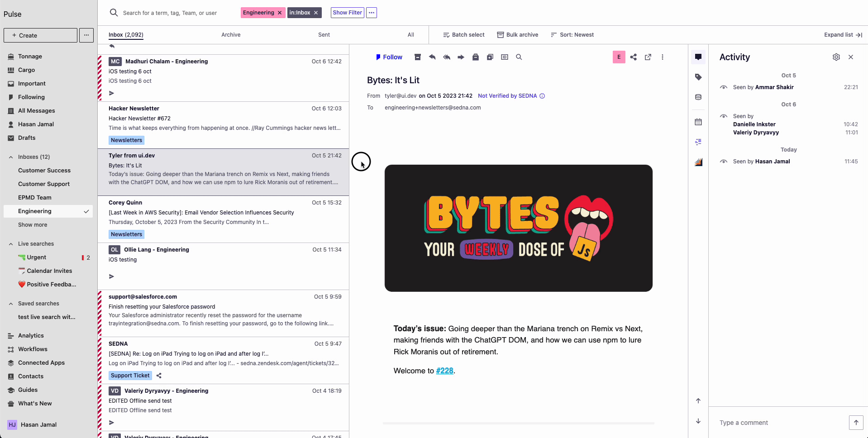Open Activity panel settings gear
Screen dimensions: 868x438
[x=836, y=57]
